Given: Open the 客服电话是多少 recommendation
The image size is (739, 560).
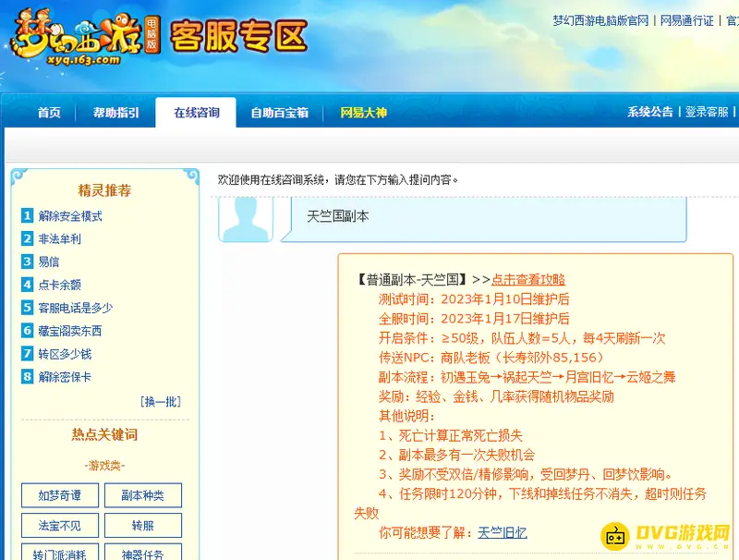Looking at the screenshot, I should pyautogui.click(x=76, y=308).
